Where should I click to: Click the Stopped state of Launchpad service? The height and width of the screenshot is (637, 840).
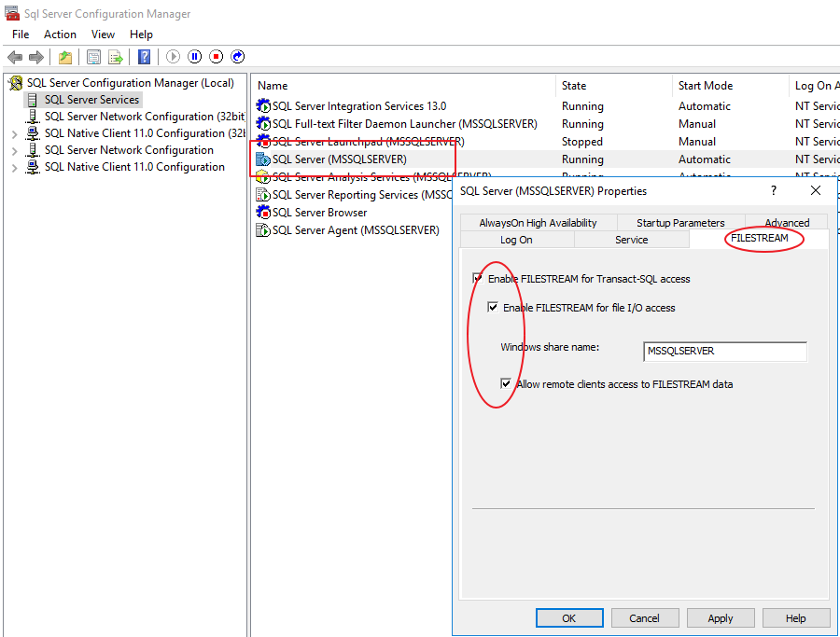(581, 142)
